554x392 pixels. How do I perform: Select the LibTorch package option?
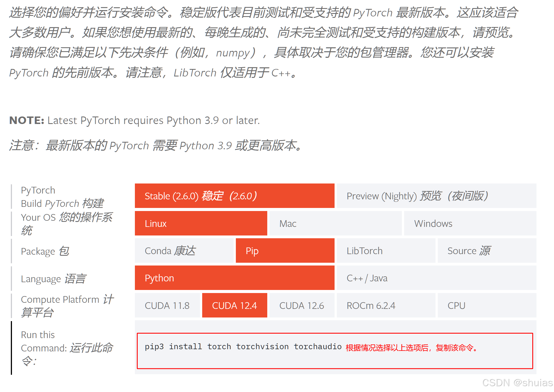pos(386,250)
